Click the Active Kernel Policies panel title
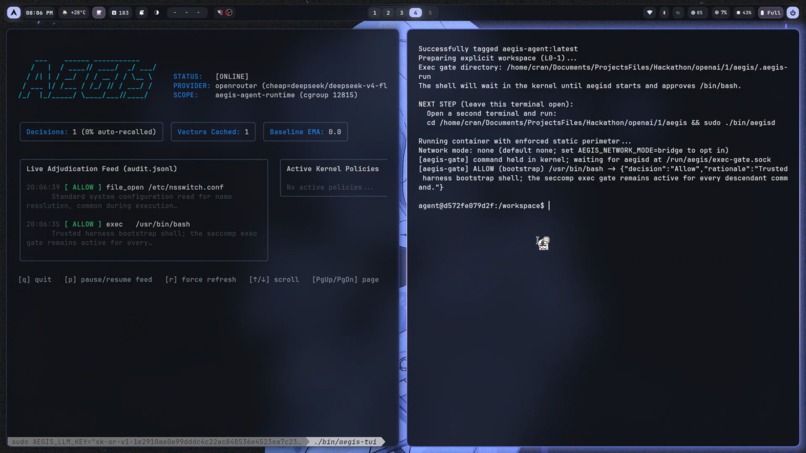Image resolution: width=806 pixels, height=453 pixels. coord(333,169)
